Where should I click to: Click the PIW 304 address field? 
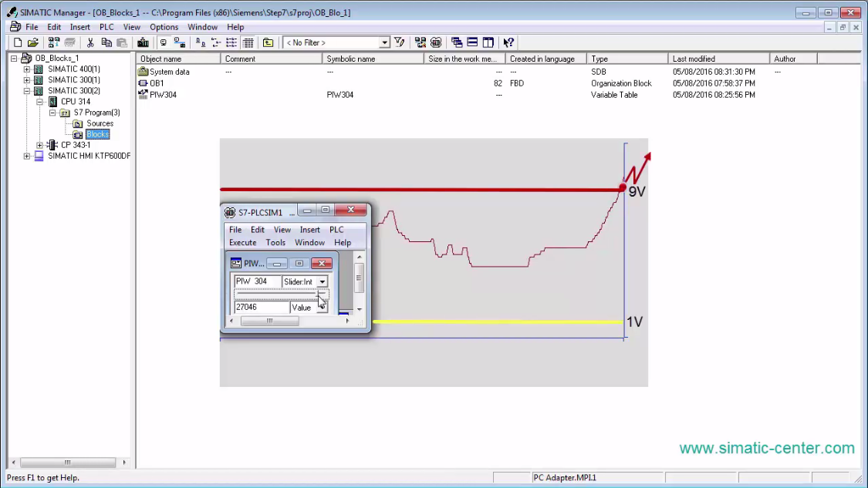click(257, 281)
